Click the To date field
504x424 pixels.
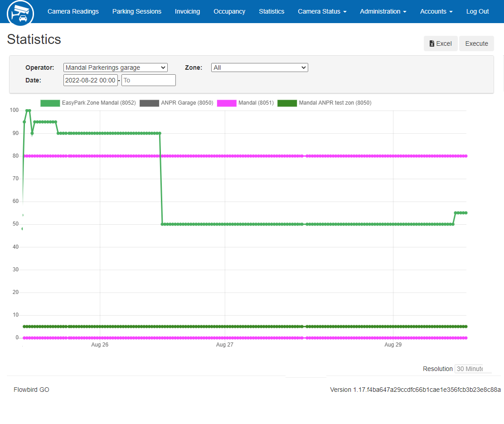[149, 80]
